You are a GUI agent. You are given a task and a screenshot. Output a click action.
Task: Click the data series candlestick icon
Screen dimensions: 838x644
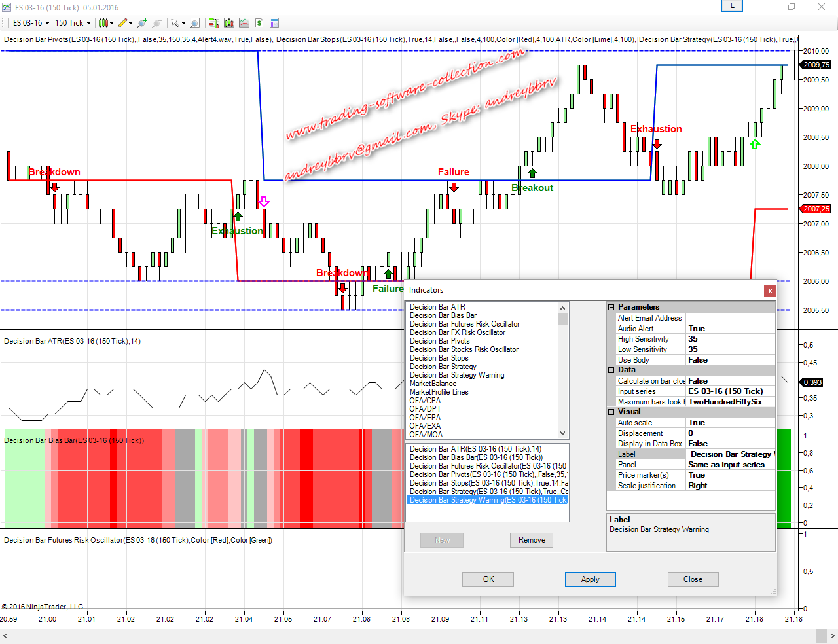point(228,23)
